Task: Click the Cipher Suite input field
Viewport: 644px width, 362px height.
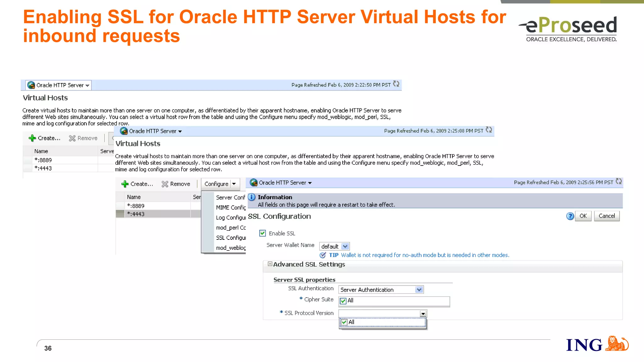Action: 394,301
